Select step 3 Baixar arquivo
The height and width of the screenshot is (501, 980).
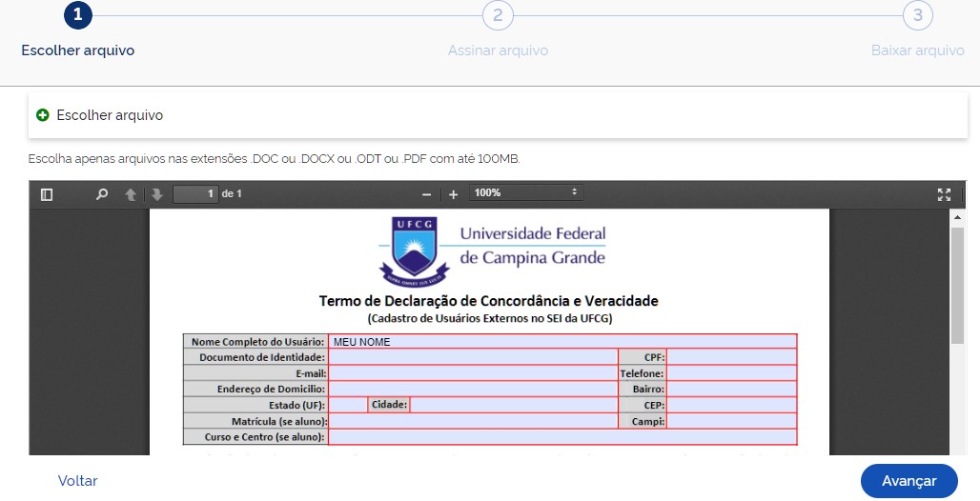[x=917, y=15]
